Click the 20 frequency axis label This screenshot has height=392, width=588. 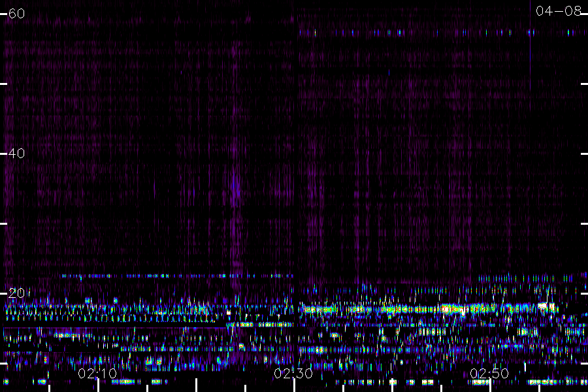[x=16, y=293]
